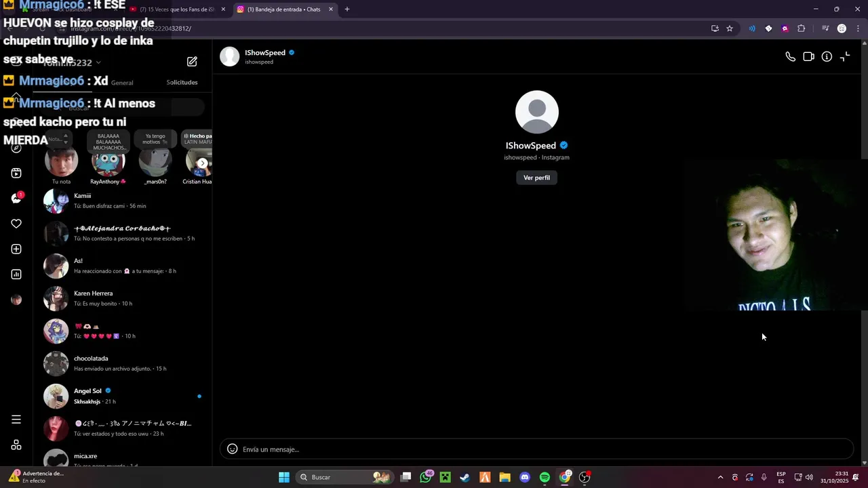Open the mica.xre conversation
The height and width of the screenshot is (488, 868).
pyautogui.click(x=123, y=458)
